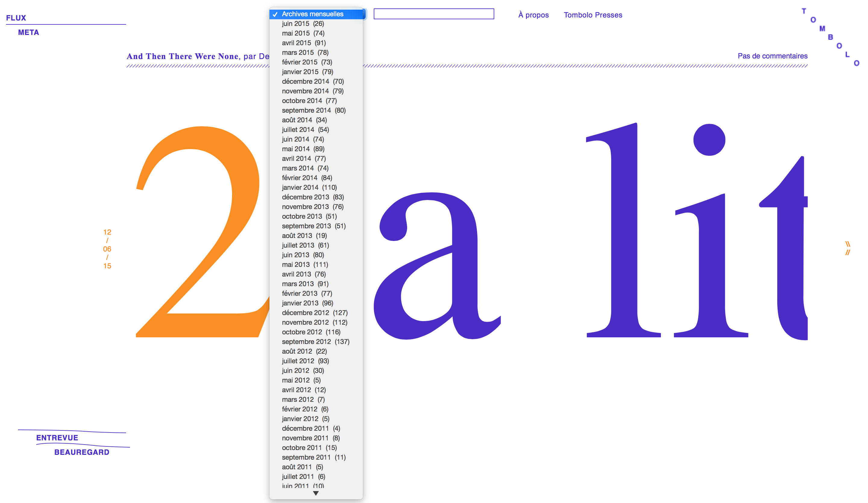
Task: Go to Tombolo Presses link
Action: coord(593,15)
